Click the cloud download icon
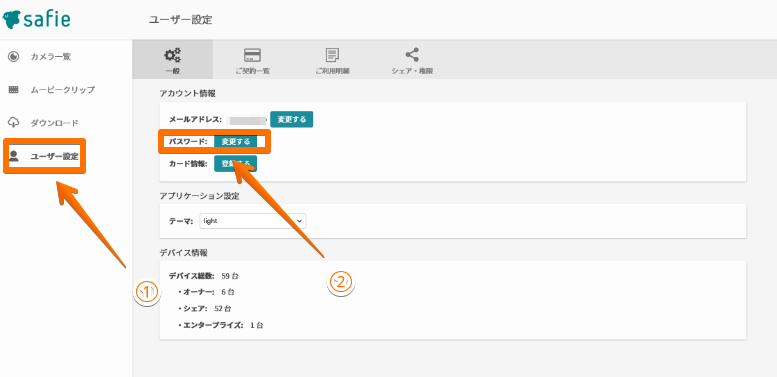The width and height of the screenshot is (777, 377). pos(14,123)
